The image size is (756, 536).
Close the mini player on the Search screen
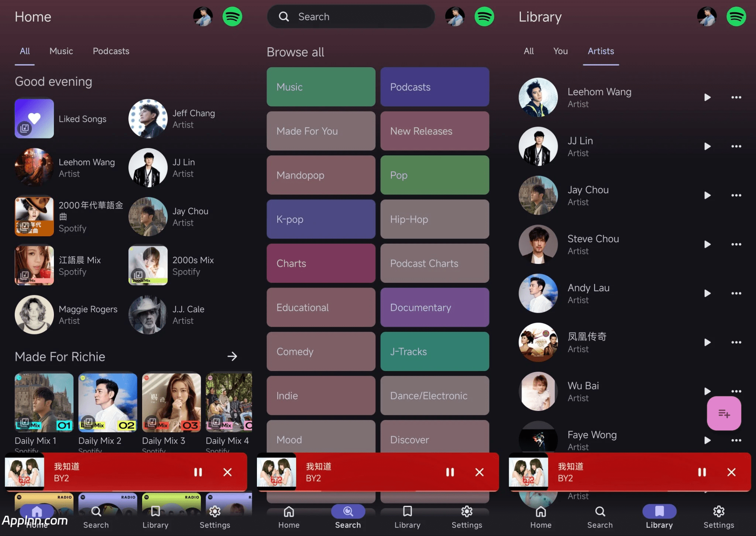[480, 472]
